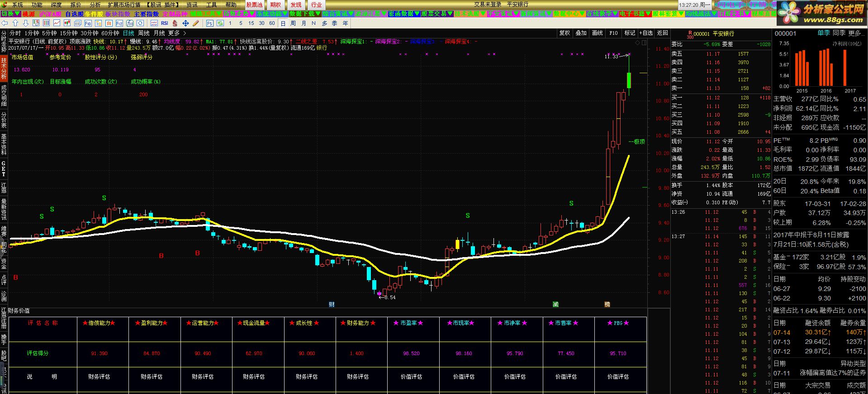Click the 返回 button
Viewport: 868px width, 394px height.
point(662,33)
